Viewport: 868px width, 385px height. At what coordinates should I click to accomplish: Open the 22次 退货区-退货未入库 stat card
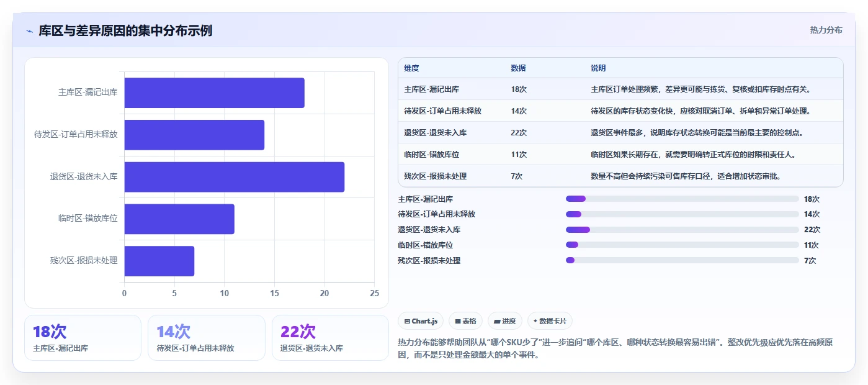(x=330, y=338)
